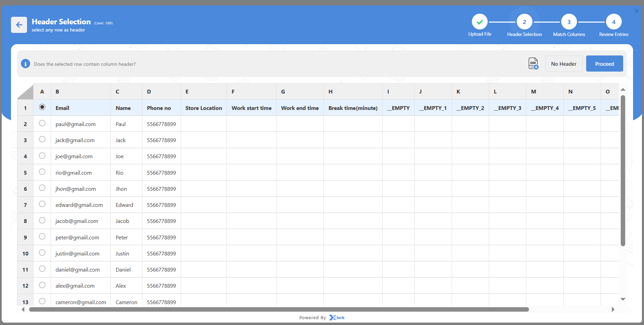This screenshot has height=325, width=644.
Task: Click the select-all corner triangle of grid
Action: [25, 91]
